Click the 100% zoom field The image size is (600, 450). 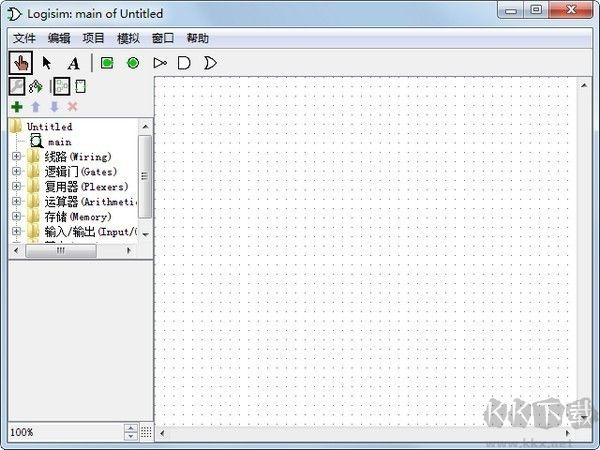66,432
